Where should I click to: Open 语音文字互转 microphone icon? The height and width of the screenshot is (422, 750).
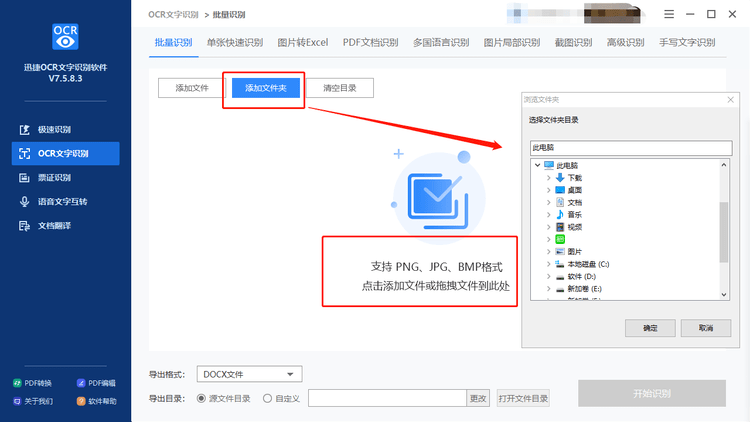(24, 202)
